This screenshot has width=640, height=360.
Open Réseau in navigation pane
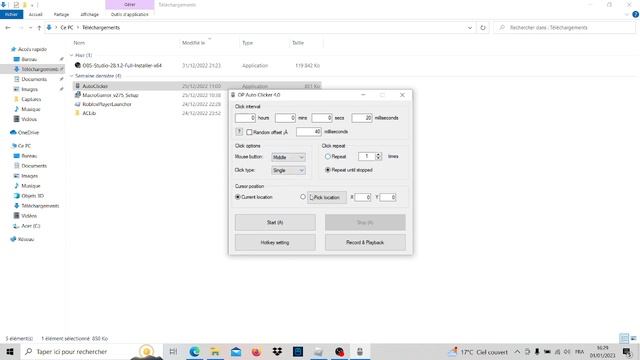point(26,239)
